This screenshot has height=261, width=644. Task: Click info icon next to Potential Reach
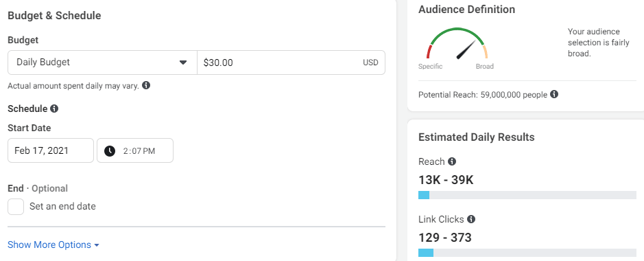click(x=554, y=95)
